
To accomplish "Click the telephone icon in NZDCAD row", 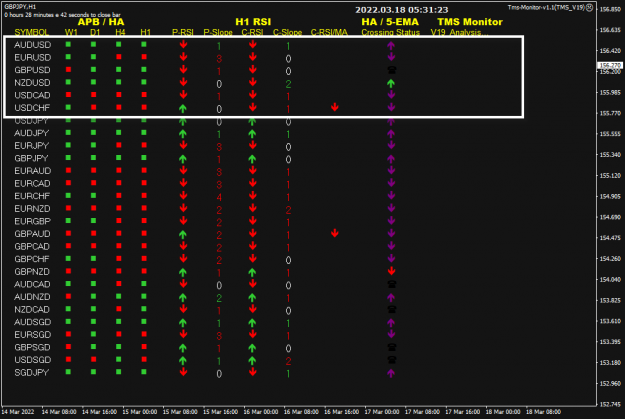I will [x=392, y=309].
